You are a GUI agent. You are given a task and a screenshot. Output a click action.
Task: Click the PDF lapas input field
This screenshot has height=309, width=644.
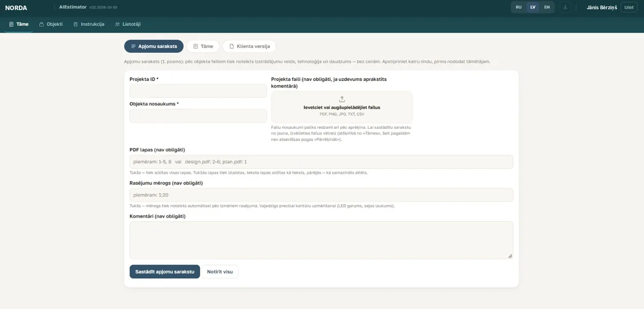point(321,161)
